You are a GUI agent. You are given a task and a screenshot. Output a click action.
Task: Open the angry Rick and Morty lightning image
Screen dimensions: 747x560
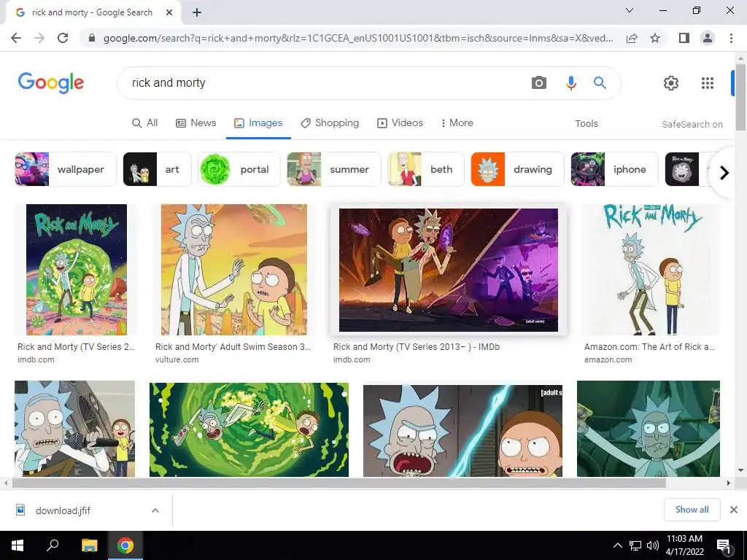point(462,431)
